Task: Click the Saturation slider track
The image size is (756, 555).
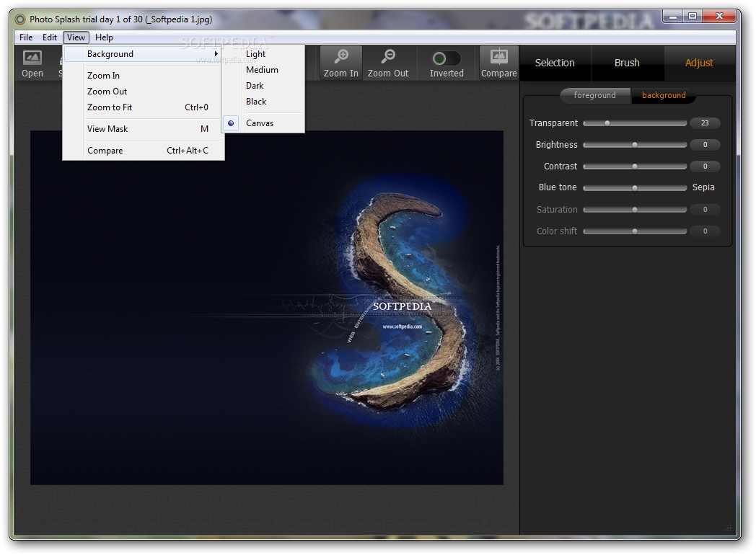Action: 635,210
